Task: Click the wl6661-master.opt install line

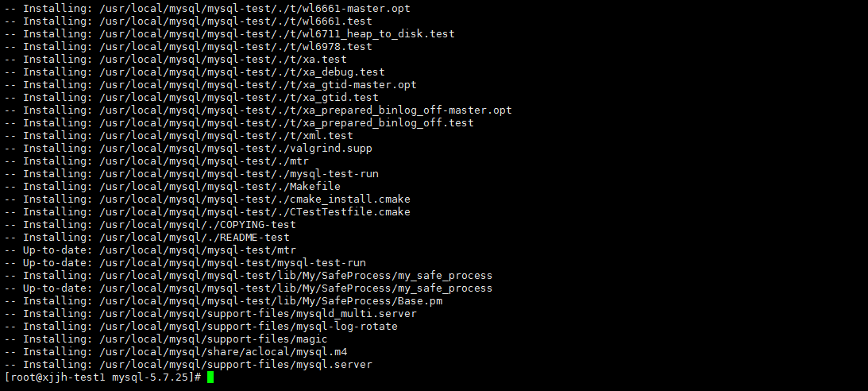Action: click(x=207, y=8)
